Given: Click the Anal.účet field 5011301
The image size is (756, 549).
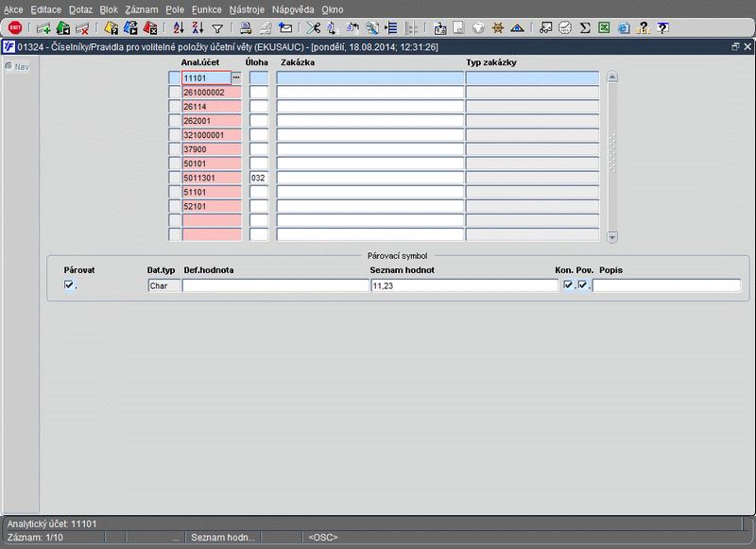Looking at the screenshot, I should [212, 178].
